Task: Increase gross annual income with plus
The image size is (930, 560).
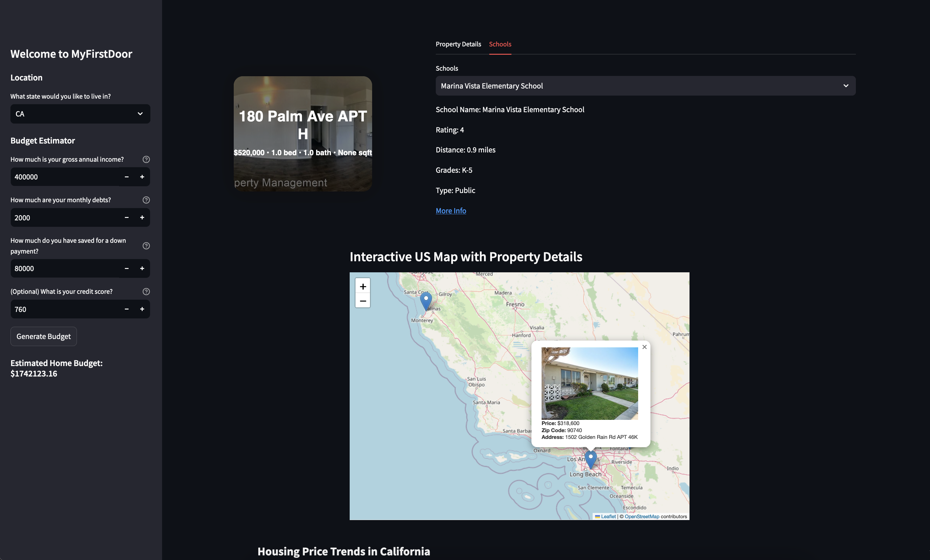Action: click(142, 177)
